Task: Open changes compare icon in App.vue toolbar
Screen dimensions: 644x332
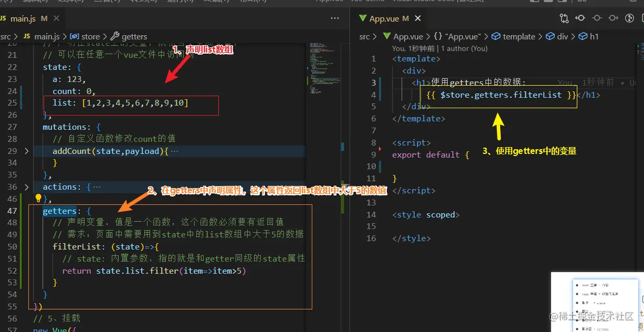Action: coord(564,18)
